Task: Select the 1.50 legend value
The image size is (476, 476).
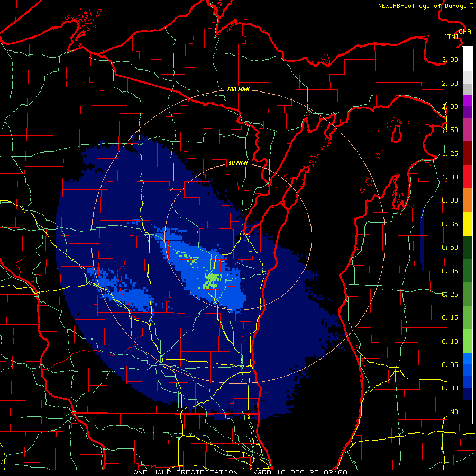Action: click(x=450, y=130)
